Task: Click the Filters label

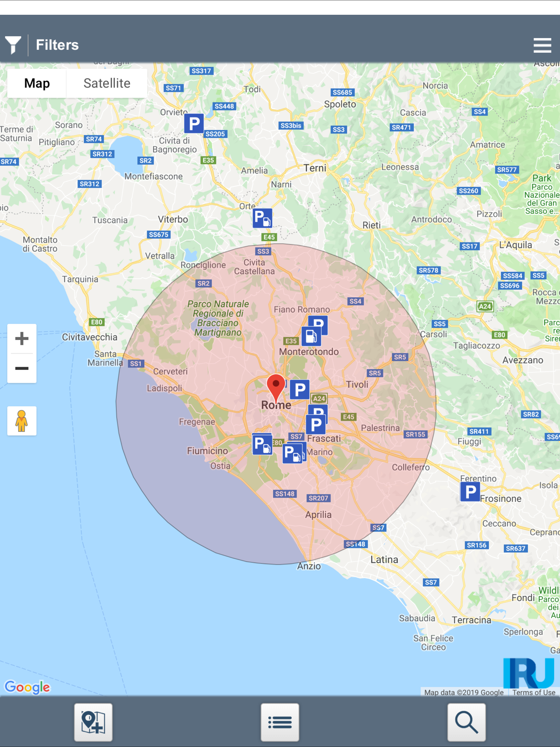Action: tap(57, 45)
